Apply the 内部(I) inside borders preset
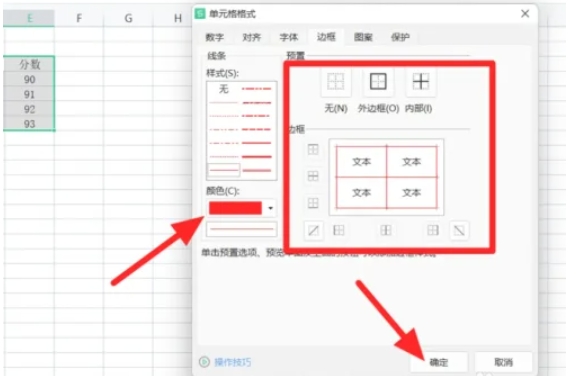Image resolution: width=577 pixels, height=376 pixels. [421, 82]
